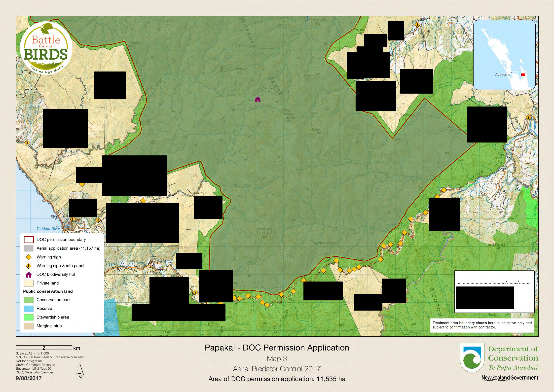Viewport: 554px width, 392px height.
Task: Click the Warning sign legend diamond
Action: pyautogui.click(x=29, y=257)
